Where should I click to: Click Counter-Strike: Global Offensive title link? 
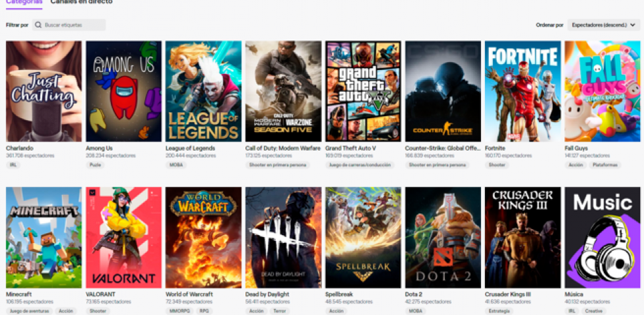(x=443, y=148)
